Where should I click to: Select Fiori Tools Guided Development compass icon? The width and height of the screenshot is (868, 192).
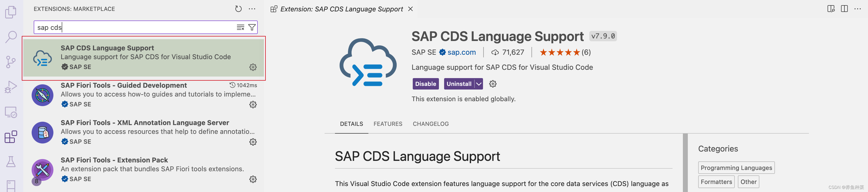pyautogui.click(x=43, y=95)
